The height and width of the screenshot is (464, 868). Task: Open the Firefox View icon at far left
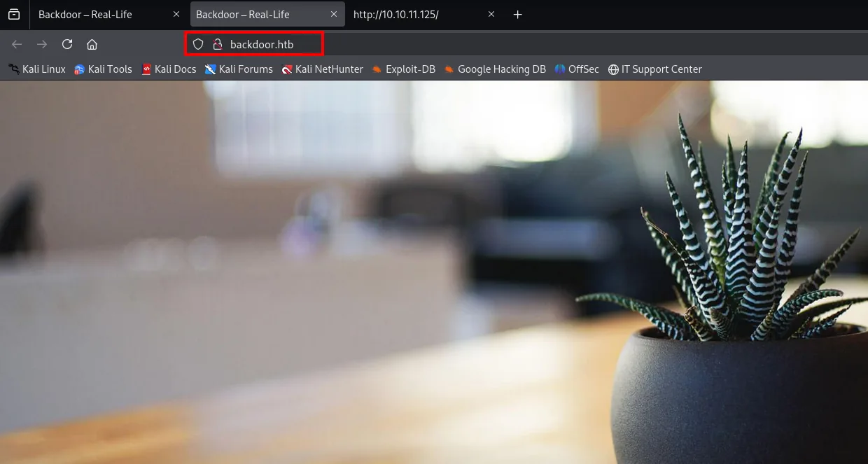[14, 14]
